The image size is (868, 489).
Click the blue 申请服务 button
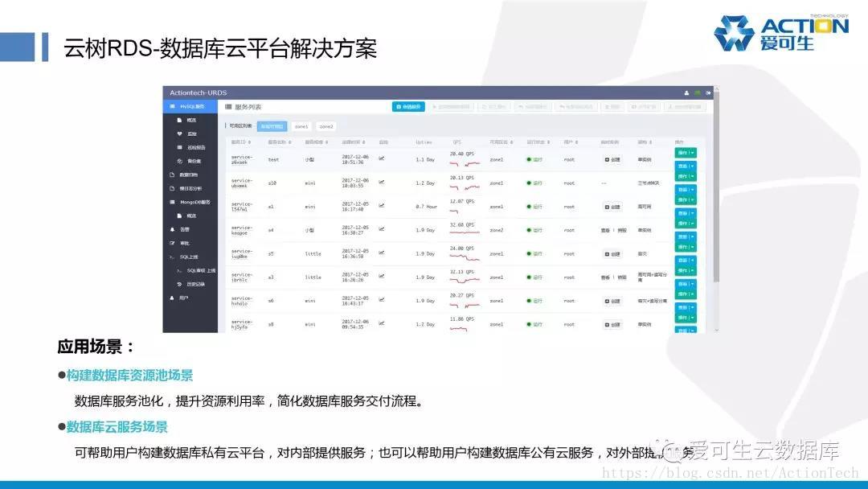click(408, 106)
